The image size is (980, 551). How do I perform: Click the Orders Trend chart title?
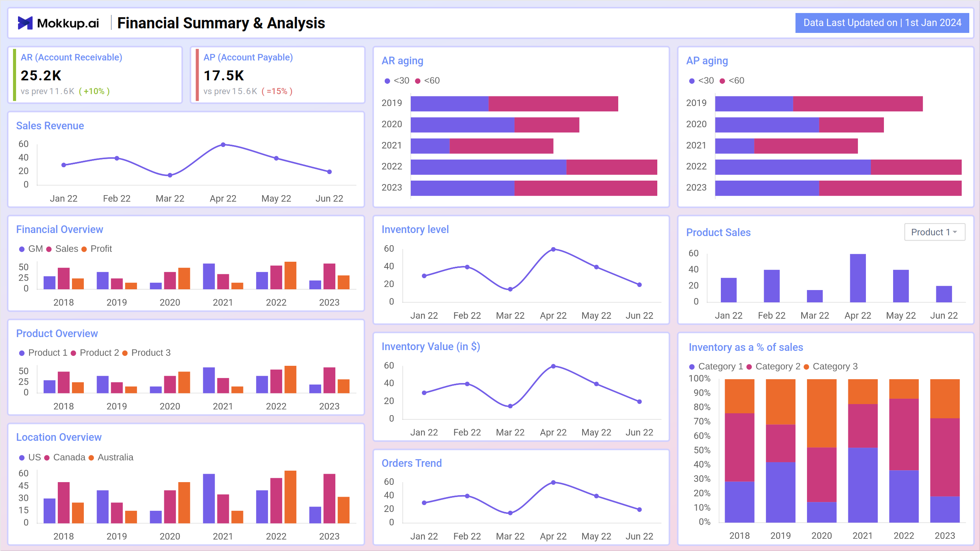point(412,463)
